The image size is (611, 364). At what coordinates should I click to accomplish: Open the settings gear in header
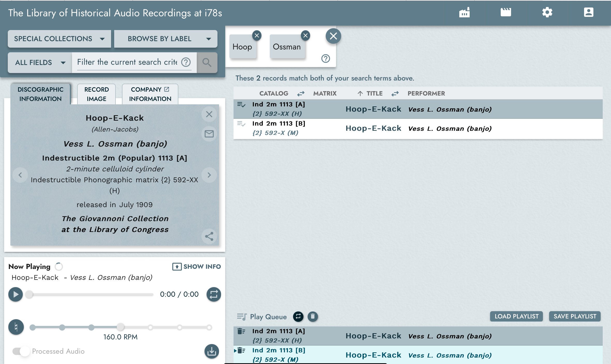547,12
